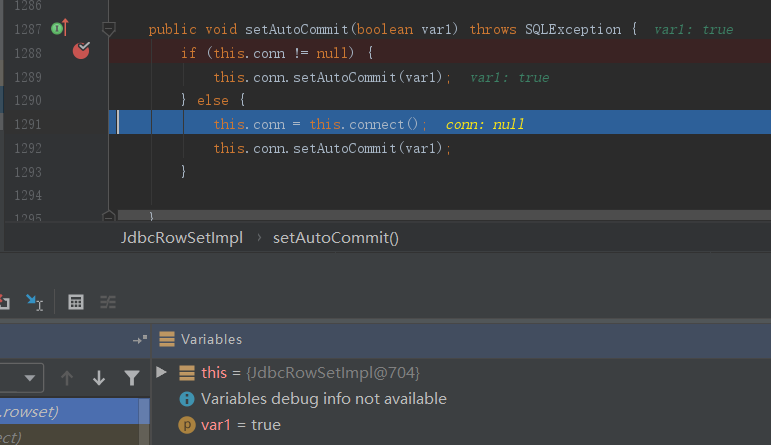Viewport: 771px width, 445px height.
Task: Collapse the setAutoCommit method fold marker
Action: pyautogui.click(x=109, y=29)
